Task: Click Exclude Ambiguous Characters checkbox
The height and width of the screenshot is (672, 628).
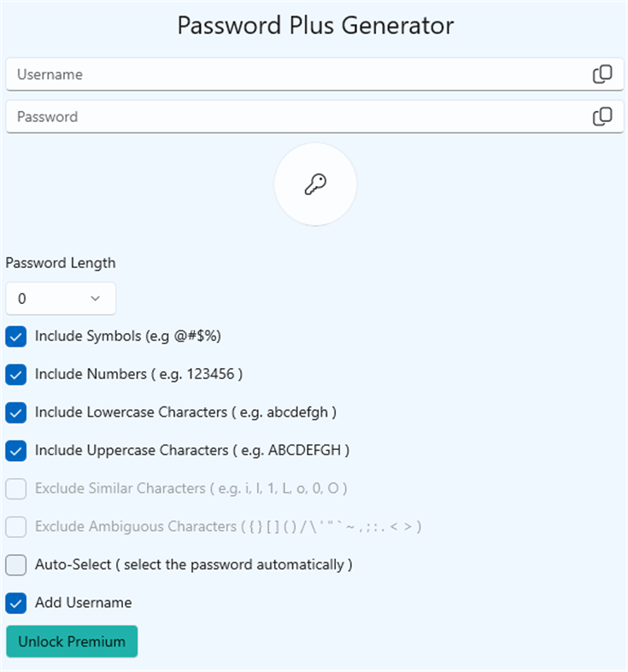Action: click(x=16, y=527)
